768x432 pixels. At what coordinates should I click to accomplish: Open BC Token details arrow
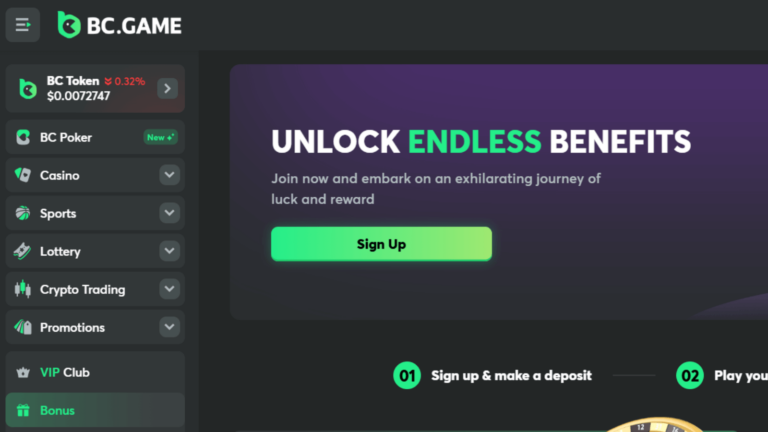pyautogui.click(x=168, y=89)
